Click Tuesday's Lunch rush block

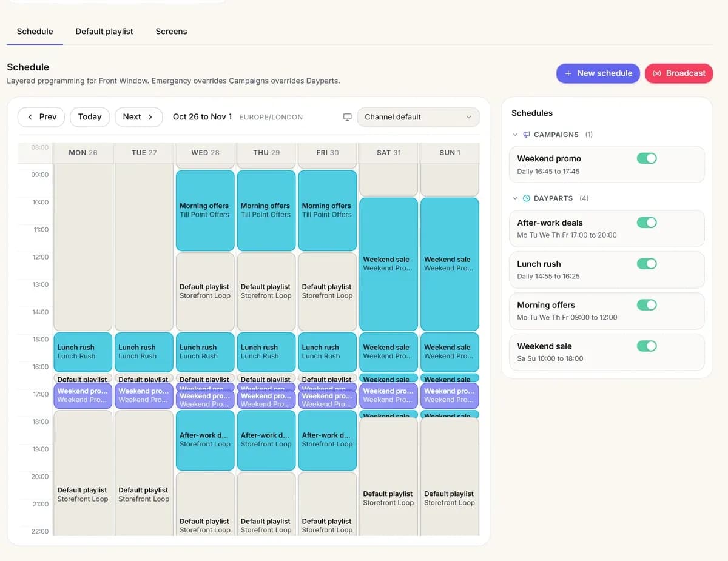click(144, 352)
